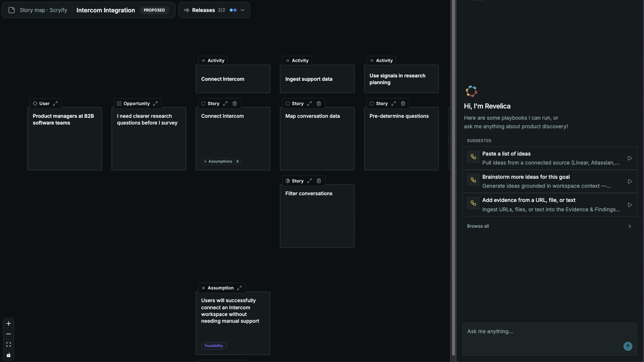644x362 pixels.
Task: Select Product managers at B2B software teams card
Action: 65,139
